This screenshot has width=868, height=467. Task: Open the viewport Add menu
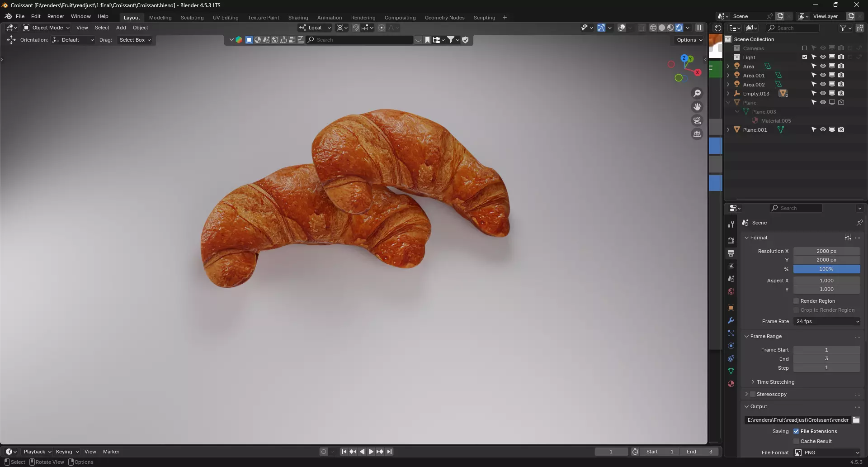point(121,28)
